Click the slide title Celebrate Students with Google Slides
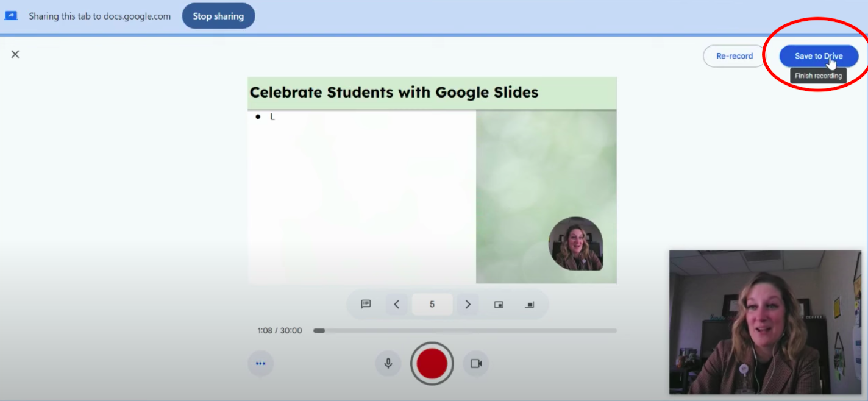 coord(394,93)
